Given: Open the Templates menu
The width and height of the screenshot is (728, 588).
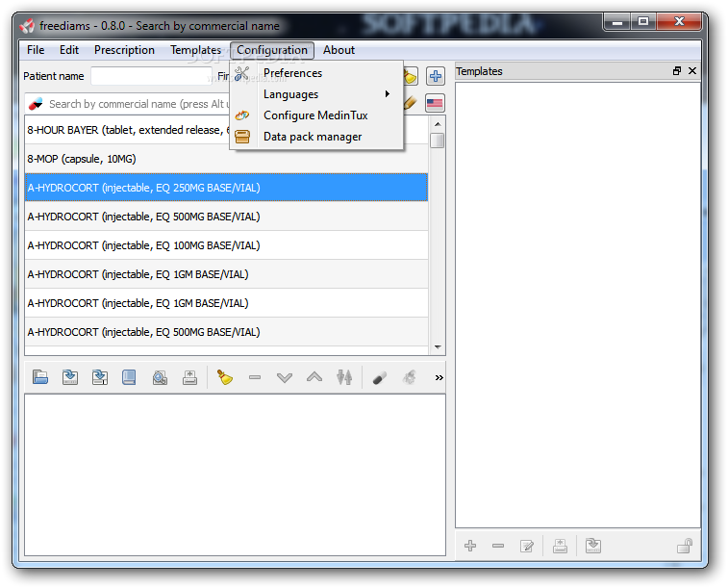Looking at the screenshot, I should [x=195, y=50].
